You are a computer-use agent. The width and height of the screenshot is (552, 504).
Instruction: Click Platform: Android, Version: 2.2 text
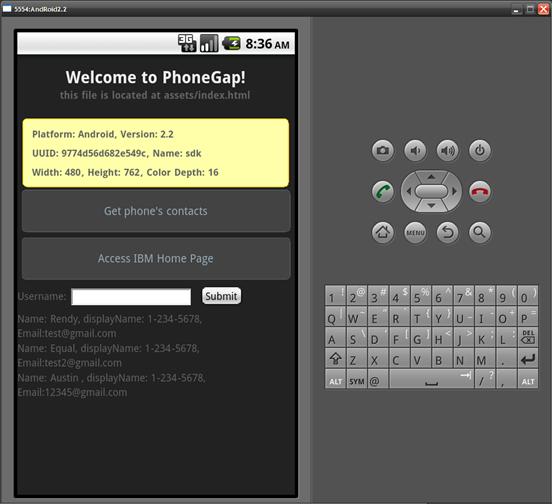pos(103,134)
